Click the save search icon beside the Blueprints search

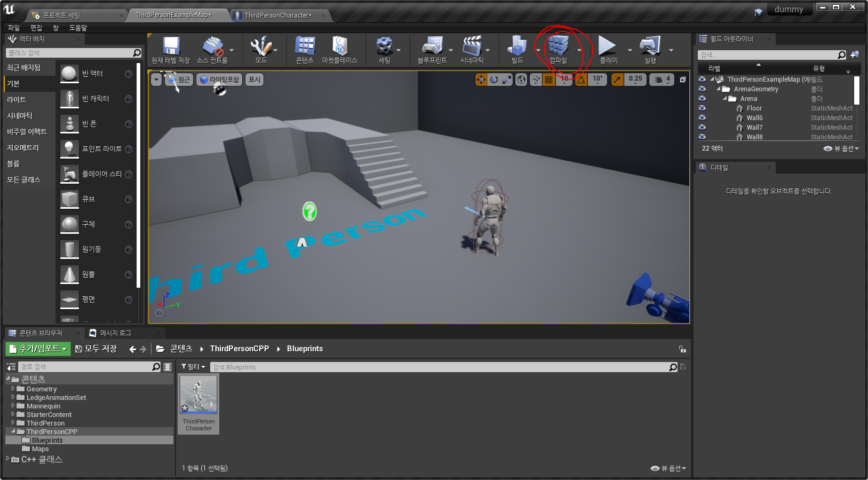click(683, 367)
